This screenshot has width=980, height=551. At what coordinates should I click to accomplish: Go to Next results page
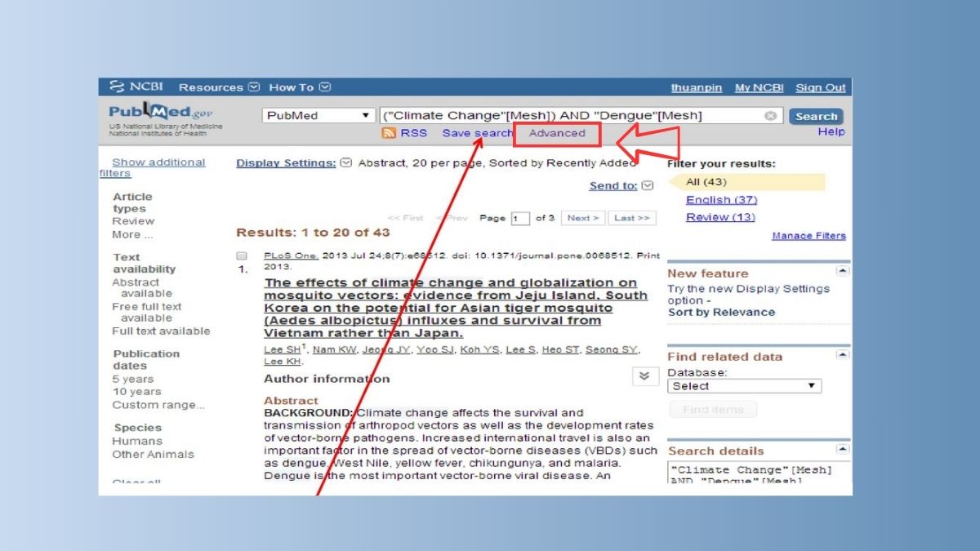tap(583, 218)
